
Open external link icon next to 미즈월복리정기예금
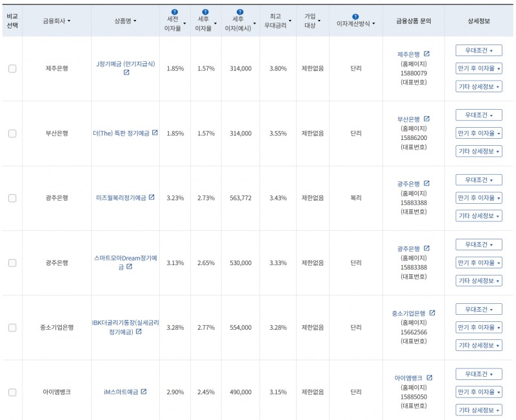(152, 197)
